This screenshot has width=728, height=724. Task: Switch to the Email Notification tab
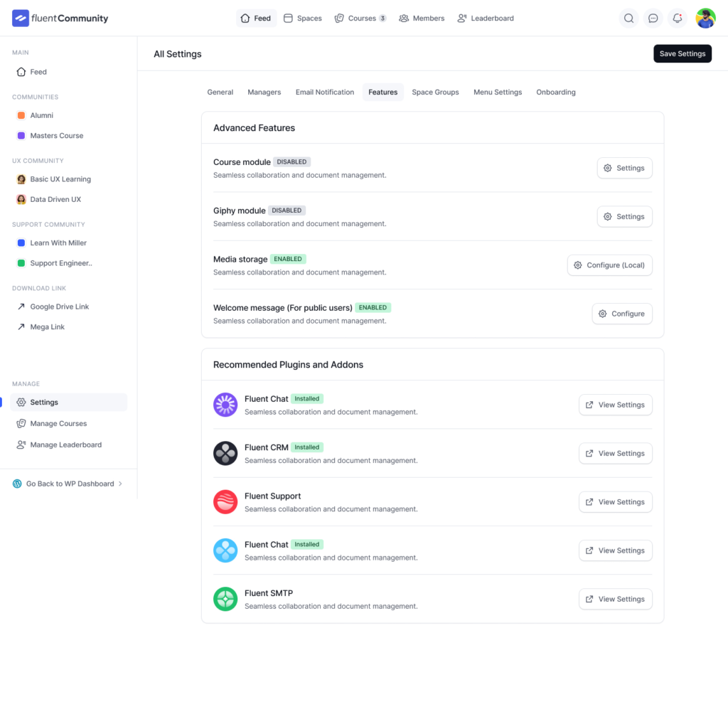(324, 92)
